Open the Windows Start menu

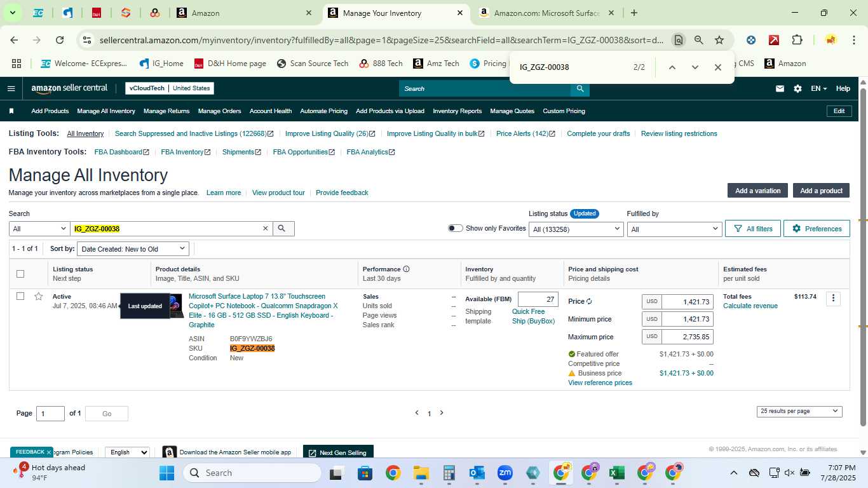pos(166,473)
